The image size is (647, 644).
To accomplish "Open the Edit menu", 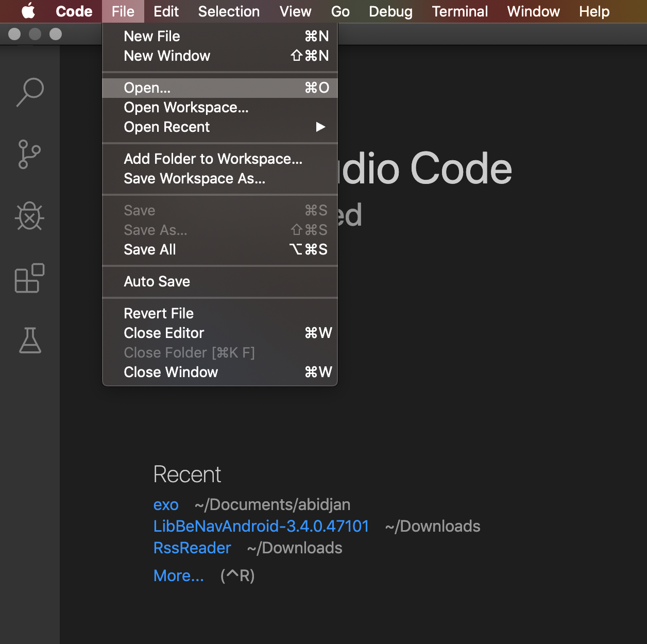I will (x=166, y=11).
